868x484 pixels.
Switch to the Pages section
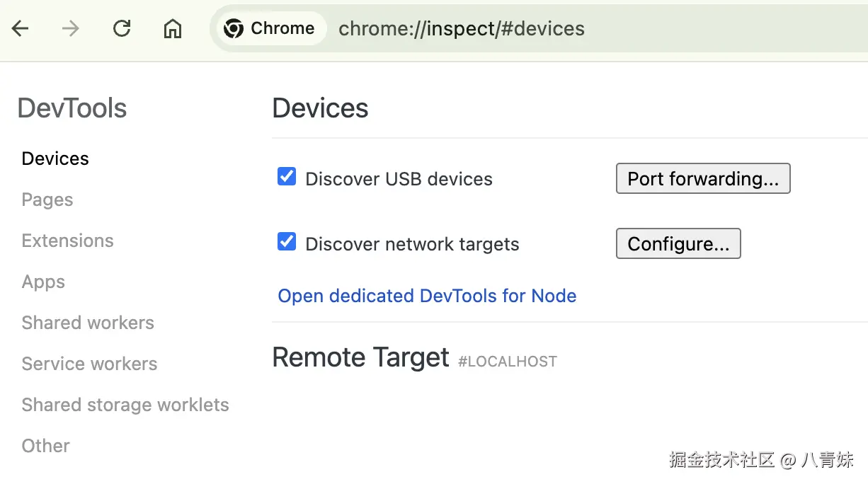pos(47,200)
